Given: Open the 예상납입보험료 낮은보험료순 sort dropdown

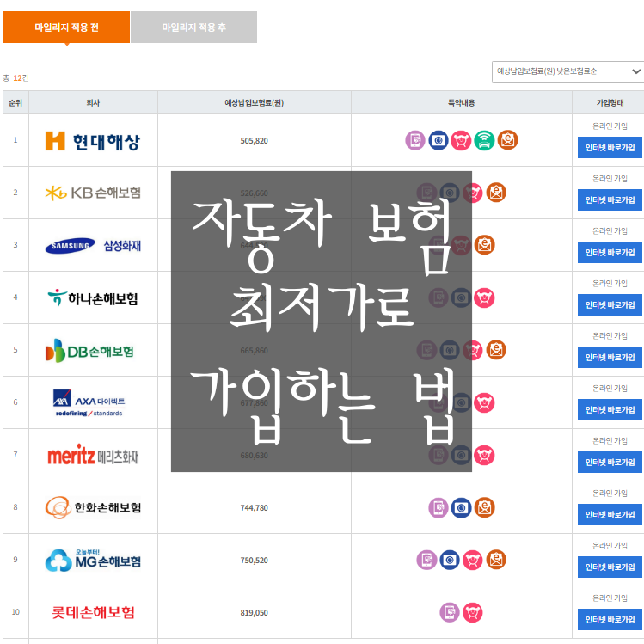Looking at the screenshot, I should (567, 71).
